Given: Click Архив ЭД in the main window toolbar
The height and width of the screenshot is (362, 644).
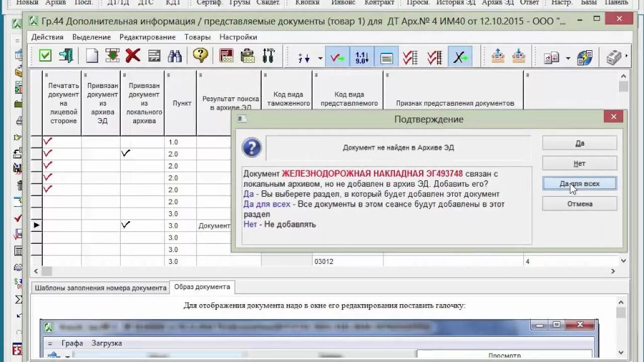Looking at the screenshot, I should point(498,3).
